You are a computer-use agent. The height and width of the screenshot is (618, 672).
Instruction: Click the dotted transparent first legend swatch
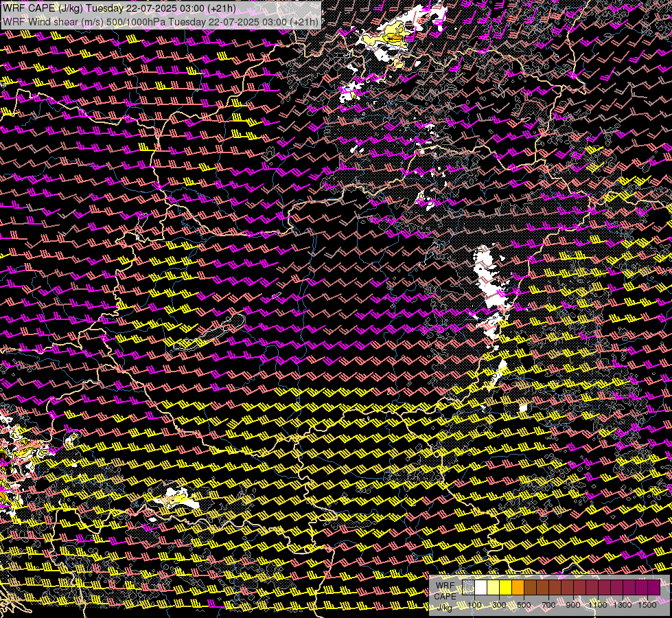[x=468, y=587]
